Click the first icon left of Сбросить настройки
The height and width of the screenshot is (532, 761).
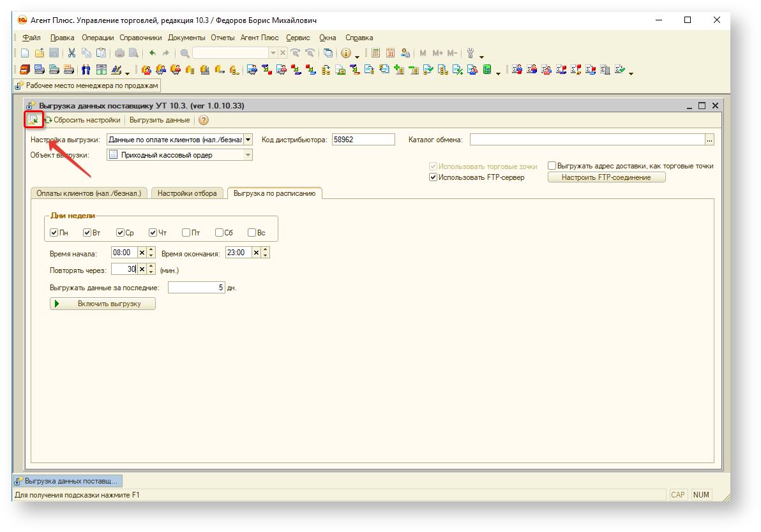point(33,119)
